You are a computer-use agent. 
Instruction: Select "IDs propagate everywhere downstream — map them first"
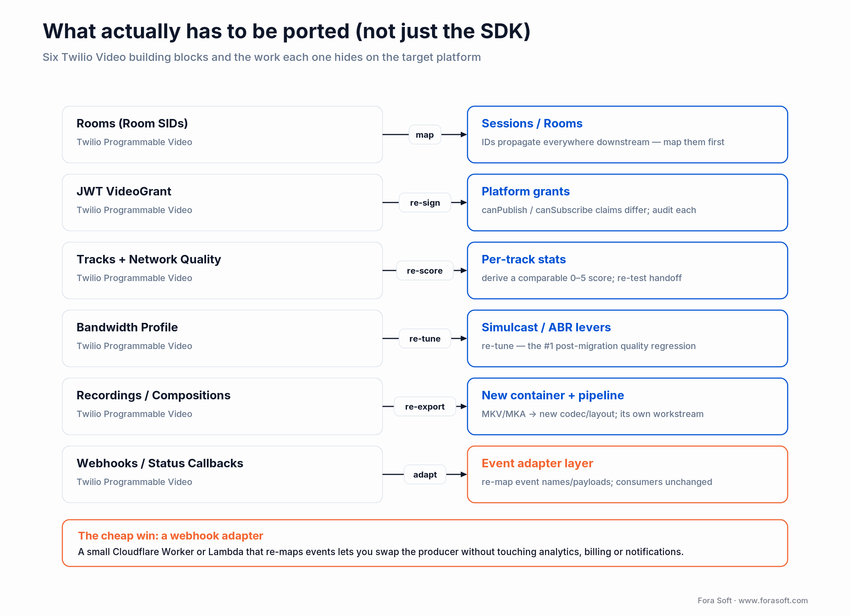[603, 142]
